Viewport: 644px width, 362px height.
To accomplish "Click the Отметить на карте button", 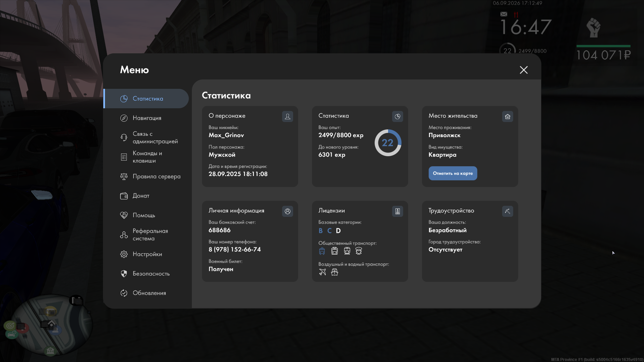I will [x=452, y=173].
